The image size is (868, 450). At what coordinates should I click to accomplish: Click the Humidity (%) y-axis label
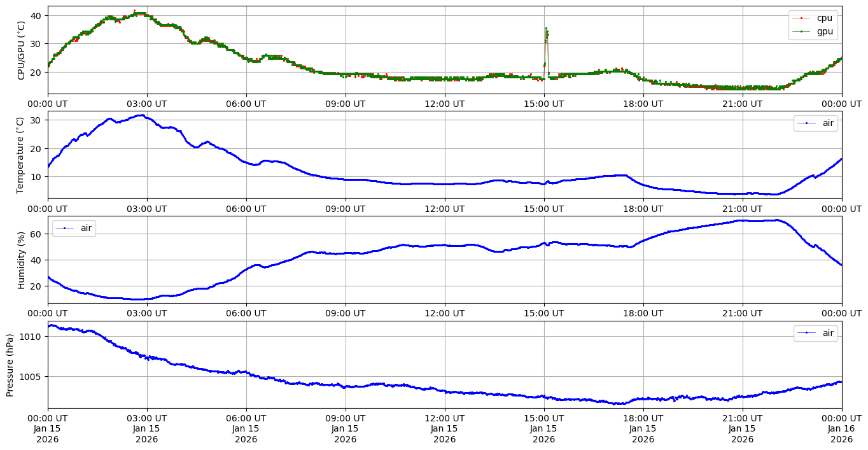[x=21, y=260]
